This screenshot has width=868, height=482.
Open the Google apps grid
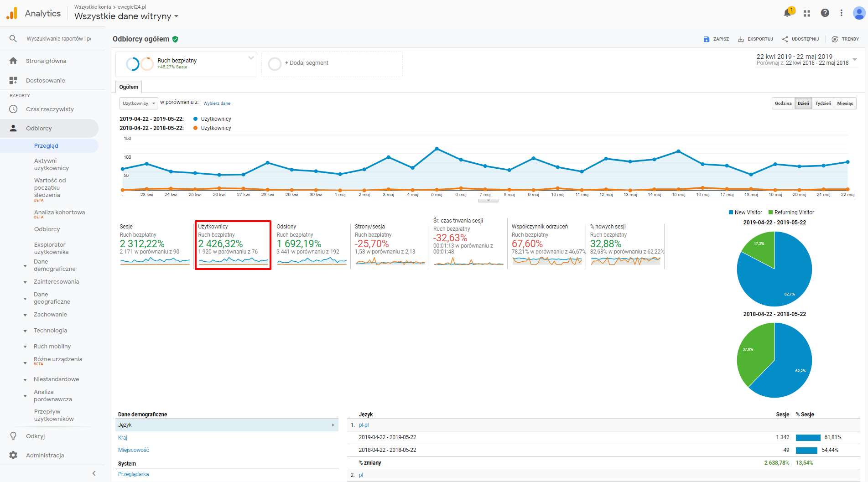click(807, 13)
